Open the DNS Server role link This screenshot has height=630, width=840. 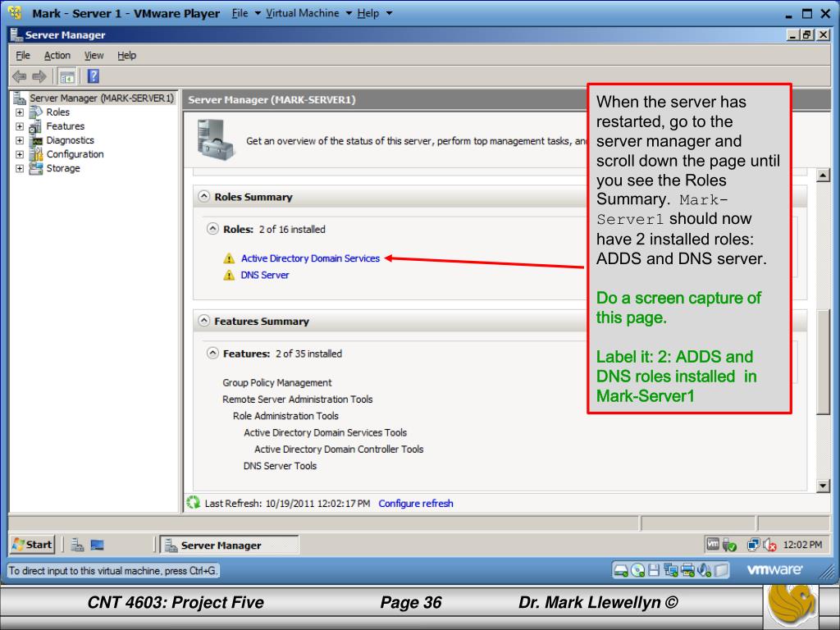tap(265, 276)
